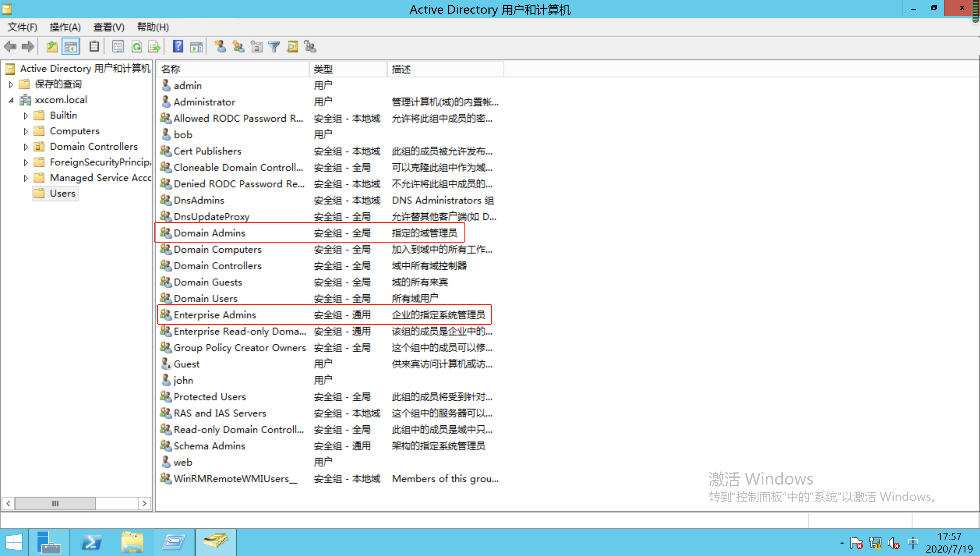
Task: Create a new organizational unit icon
Action: point(257,46)
